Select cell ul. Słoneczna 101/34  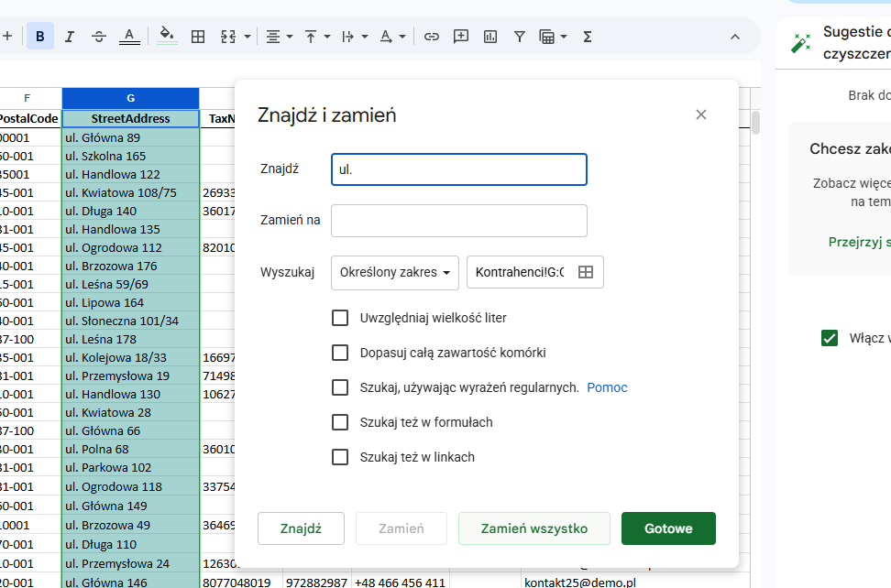pos(131,321)
